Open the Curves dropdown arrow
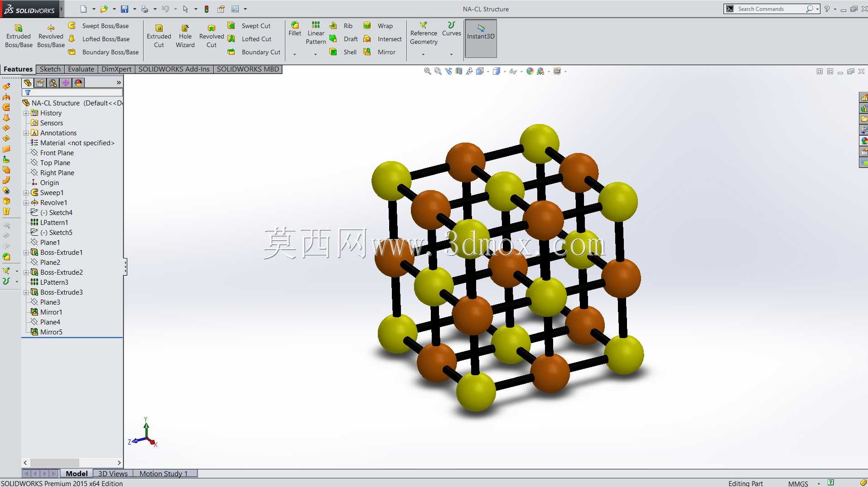868x487 pixels. (x=452, y=54)
